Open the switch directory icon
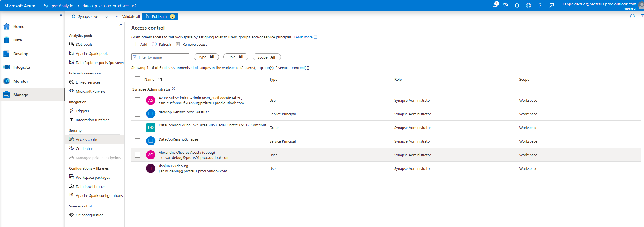 (506, 5)
